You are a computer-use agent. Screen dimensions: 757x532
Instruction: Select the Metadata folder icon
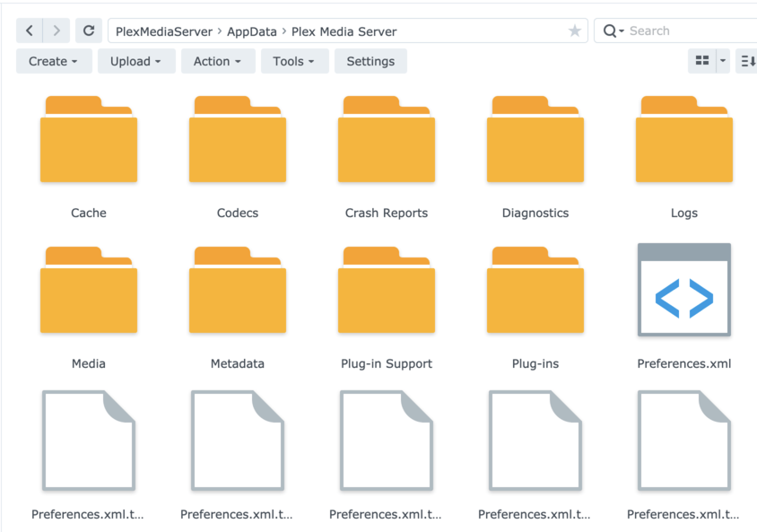coord(238,290)
